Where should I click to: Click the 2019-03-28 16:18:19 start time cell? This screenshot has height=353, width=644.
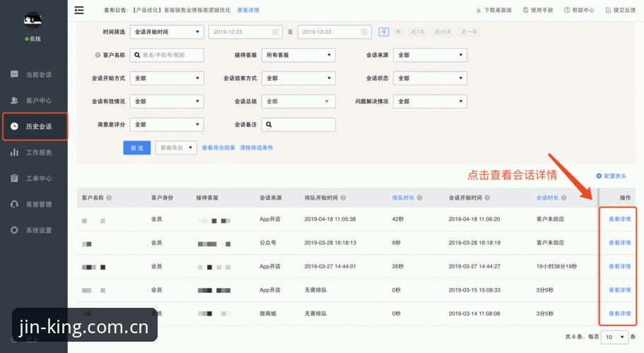[x=474, y=243]
